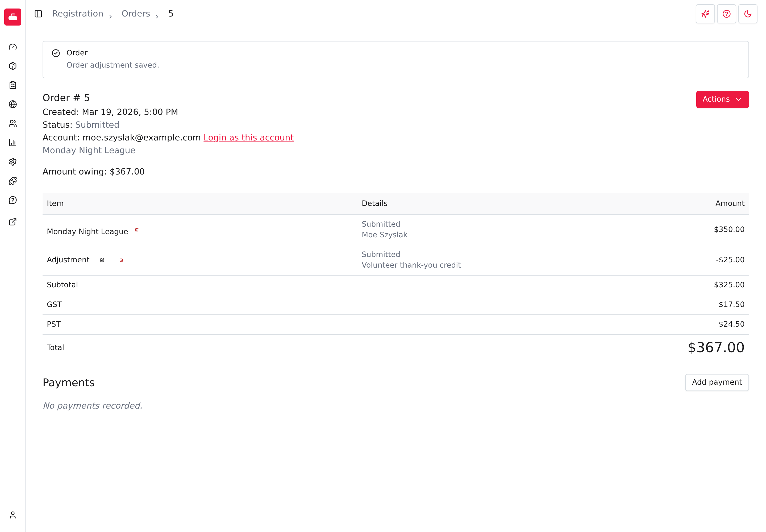Click the red curling stone app logo
Image resolution: width=766 pixels, height=532 pixels.
click(x=13, y=17)
